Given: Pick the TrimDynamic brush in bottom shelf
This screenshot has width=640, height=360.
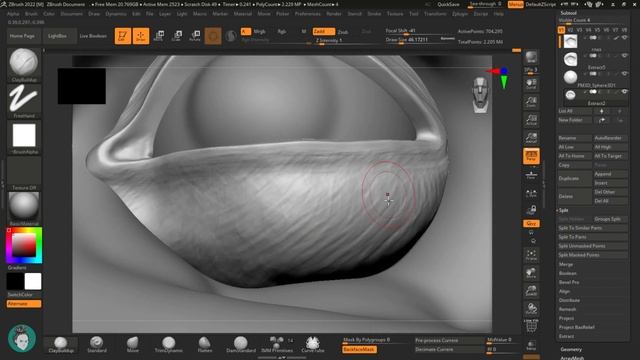Looking at the screenshot, I should click(x=168, y=345).
